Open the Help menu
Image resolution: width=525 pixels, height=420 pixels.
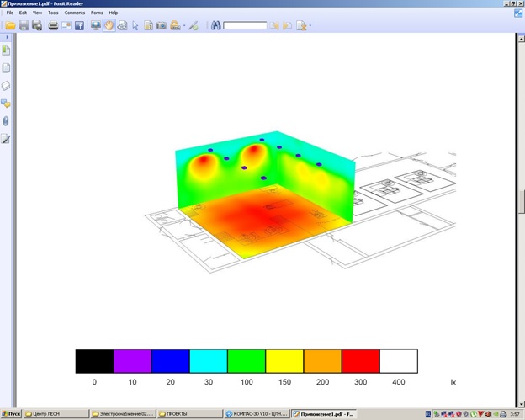coord(114,13)
